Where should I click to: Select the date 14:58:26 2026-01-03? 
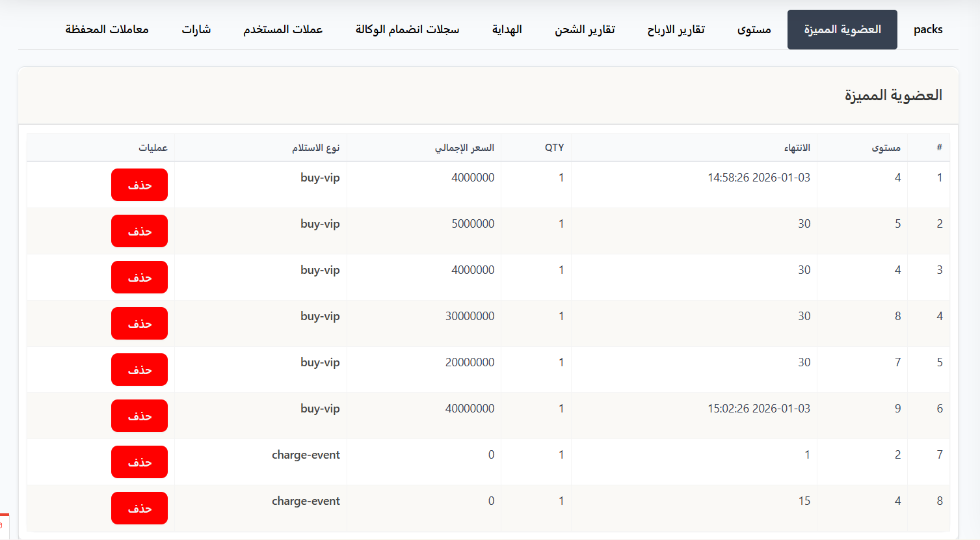(759, 178)
